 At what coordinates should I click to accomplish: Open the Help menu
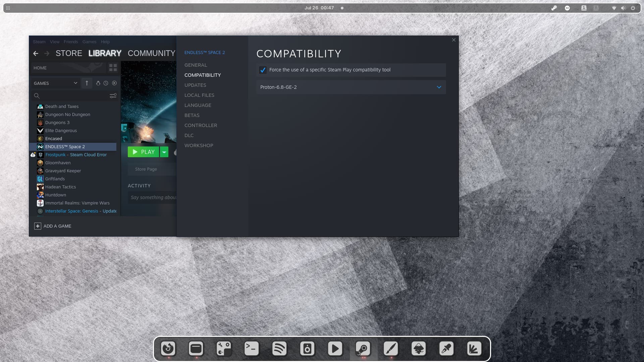[105, 42]
